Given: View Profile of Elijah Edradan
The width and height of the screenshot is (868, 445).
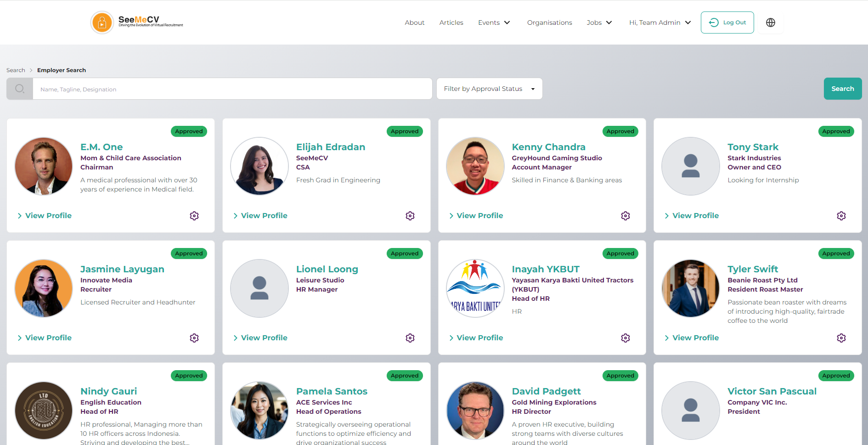Looking at the screenshot, I should point(260,216).
